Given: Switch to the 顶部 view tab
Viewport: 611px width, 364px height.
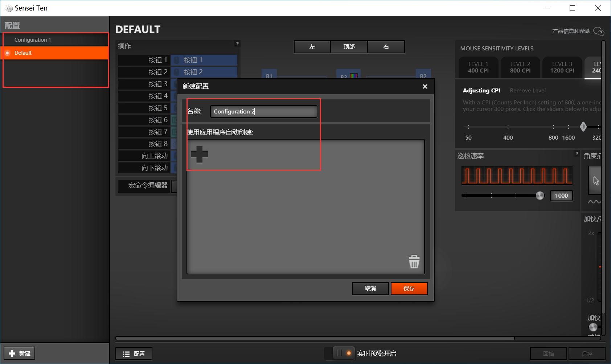Looking at the screenshot, I should click(349, 47).
